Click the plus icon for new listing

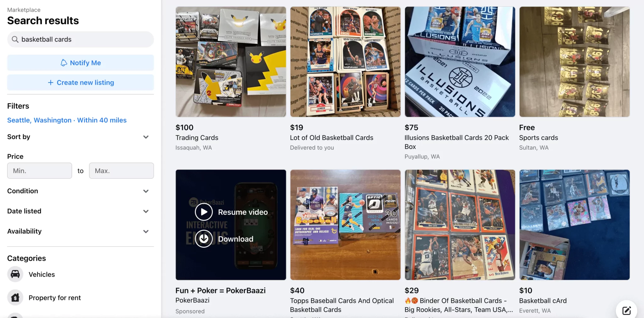pyautogui.click(x=51, y=82)
